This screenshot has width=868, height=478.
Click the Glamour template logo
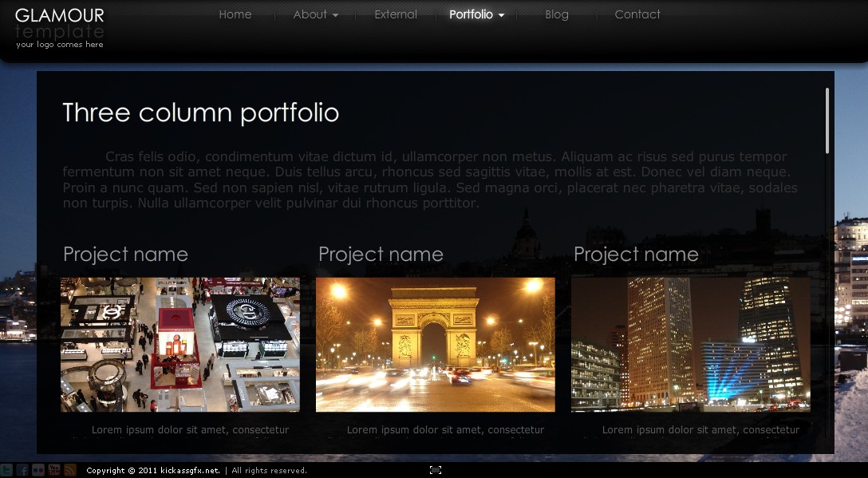pos(60,27)
